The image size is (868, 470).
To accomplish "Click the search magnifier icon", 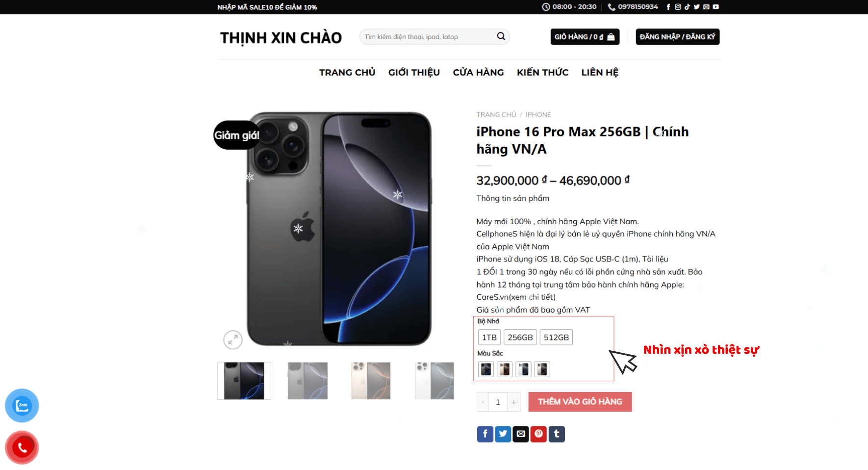I will tap(501, 36).
